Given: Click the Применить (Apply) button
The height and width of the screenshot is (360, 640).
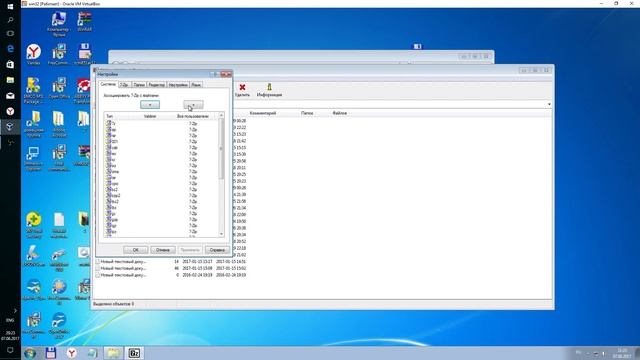Looking at the screenshot, I should 190,249.
